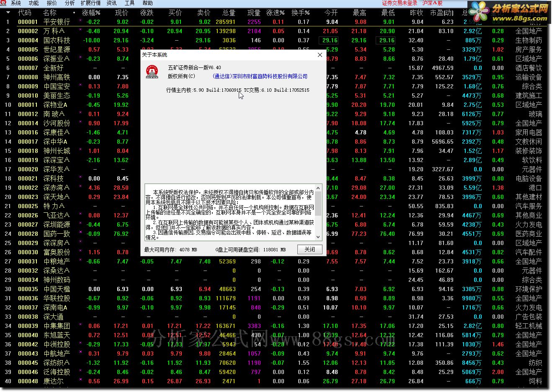Select the 国药一致 stock name
Screen dimensions: 552x392
(57, 234)
